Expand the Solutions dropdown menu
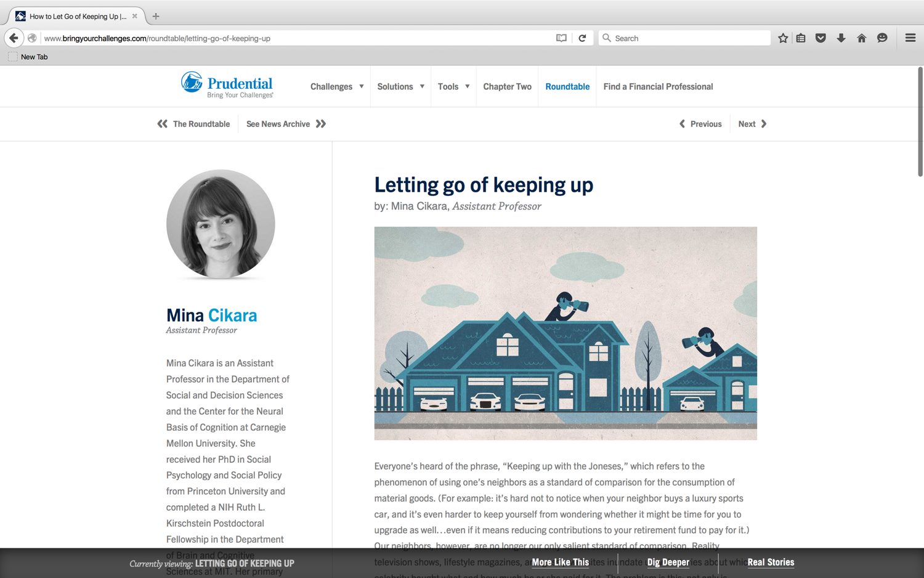The width and height of the screenshot is (924, 578). click(401, 87)
